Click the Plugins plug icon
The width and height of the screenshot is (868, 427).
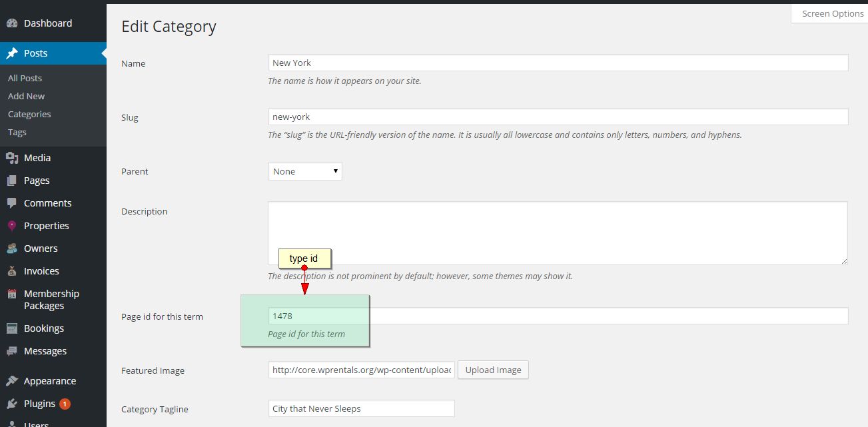click(x=12, y=404)
